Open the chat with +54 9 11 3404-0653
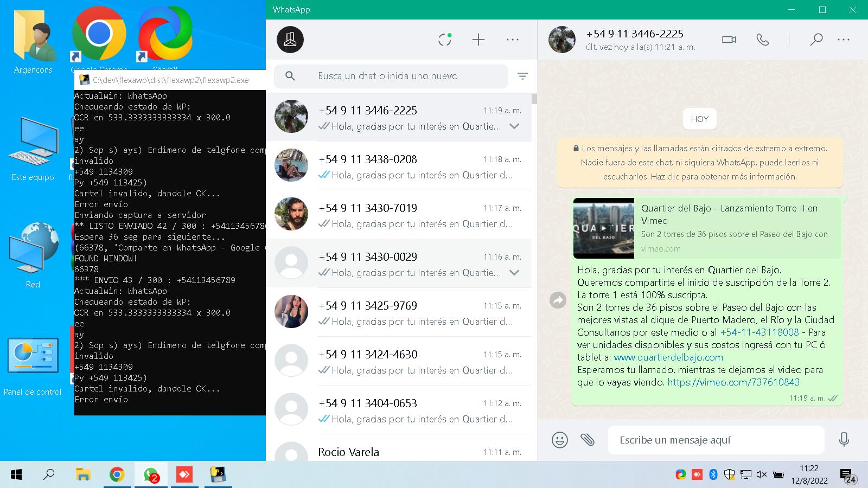Viewport: 868px width, 488px height. pyautogui.click(x=399, y=410)
